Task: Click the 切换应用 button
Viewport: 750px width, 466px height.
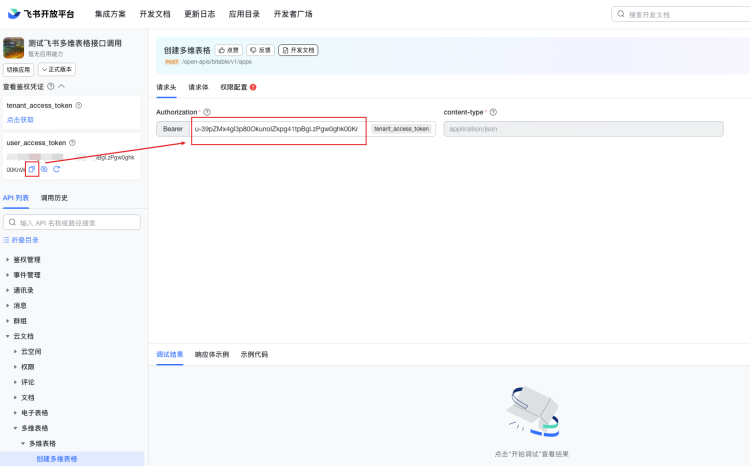Action: pos(19,69)
